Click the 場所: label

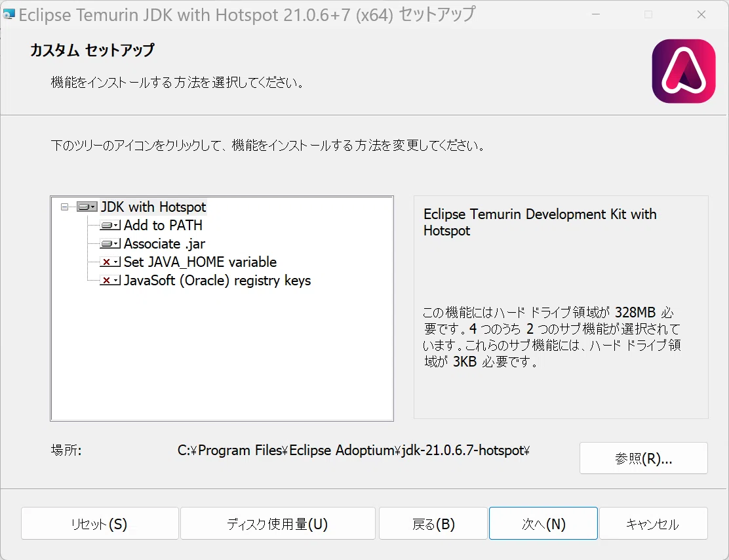tap(66, 450)
